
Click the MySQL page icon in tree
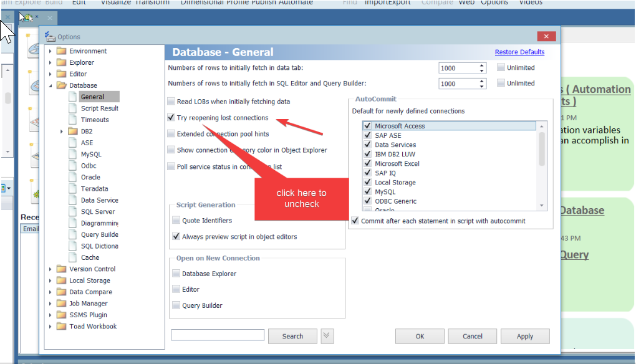(74, 155)
